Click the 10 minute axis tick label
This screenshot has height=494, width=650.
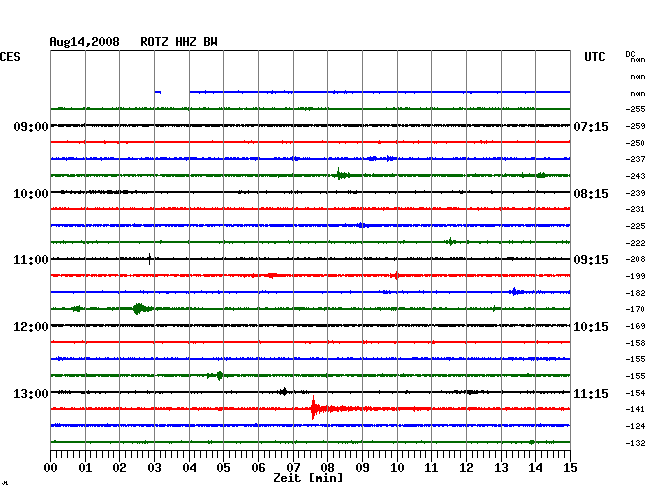(397, 468)
